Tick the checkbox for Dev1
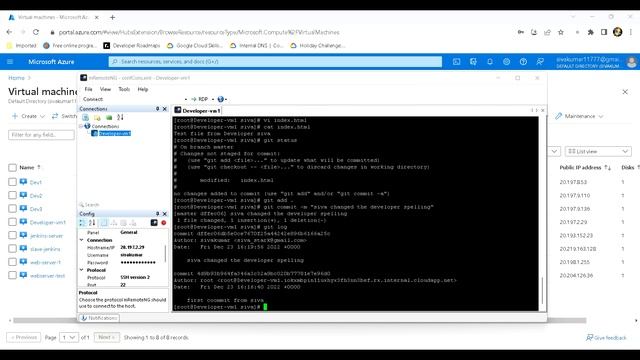Image resolution: width=640 pixels, height=360 pixels. [x=12, y=182]
